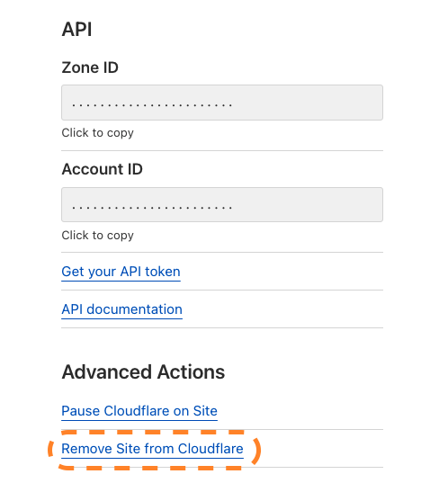Viewport: 448px width, 483px height.
Task: Select the Advanced Actions heading
Action: pyautogui.click(x=143, y=372)
